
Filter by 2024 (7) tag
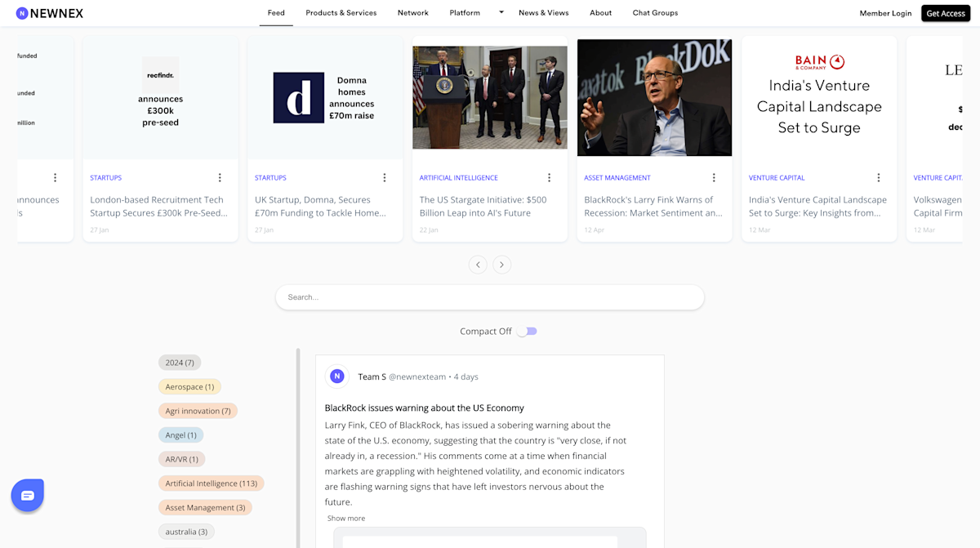[180, 363]
